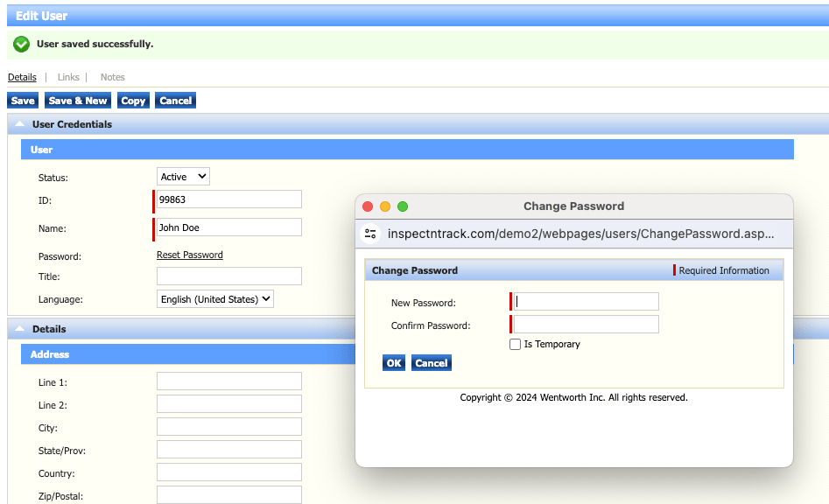Select the Details tab
Image resolution: width=829 pixels, height=504 pixels.
point(22,77)
